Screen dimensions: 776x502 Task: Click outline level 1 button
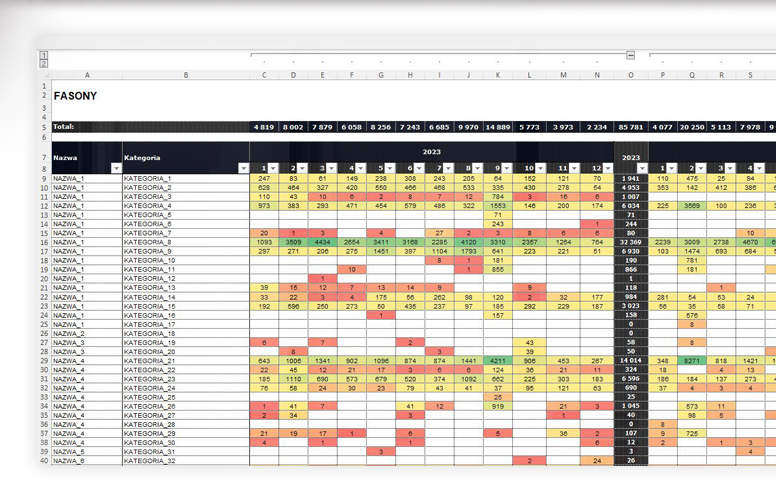(44, 55)
